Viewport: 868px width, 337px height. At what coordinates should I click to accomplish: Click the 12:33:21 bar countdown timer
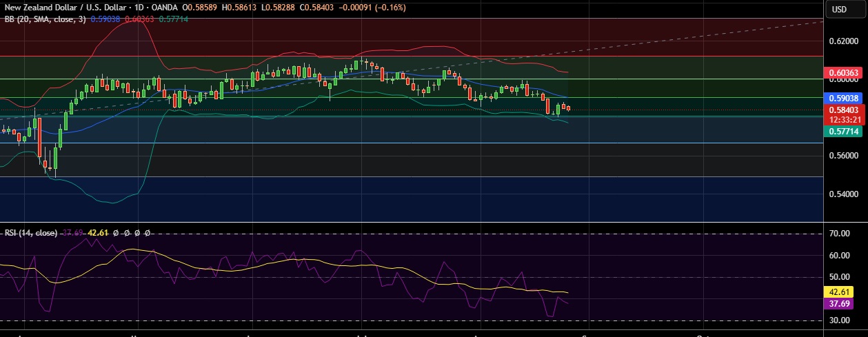click(x=843, y=119)
